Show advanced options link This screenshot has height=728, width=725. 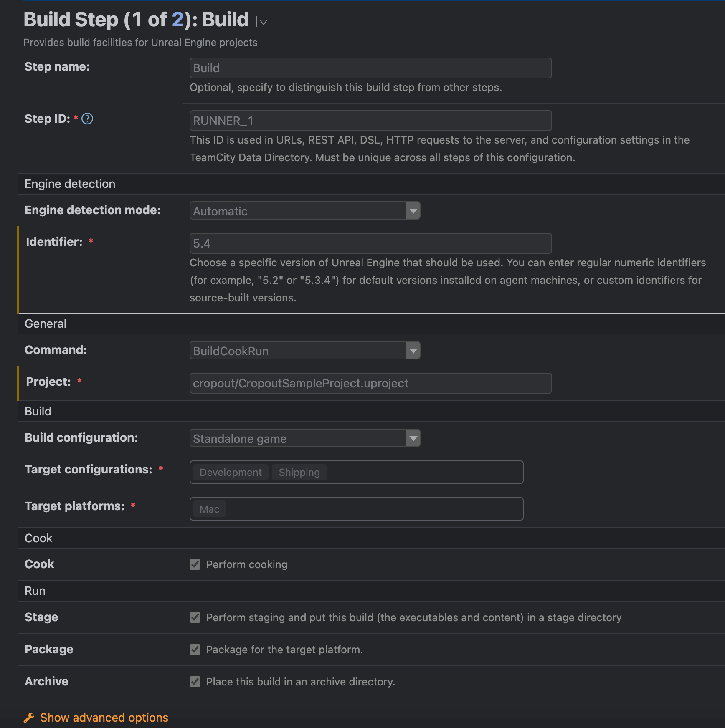coord(104,718)
